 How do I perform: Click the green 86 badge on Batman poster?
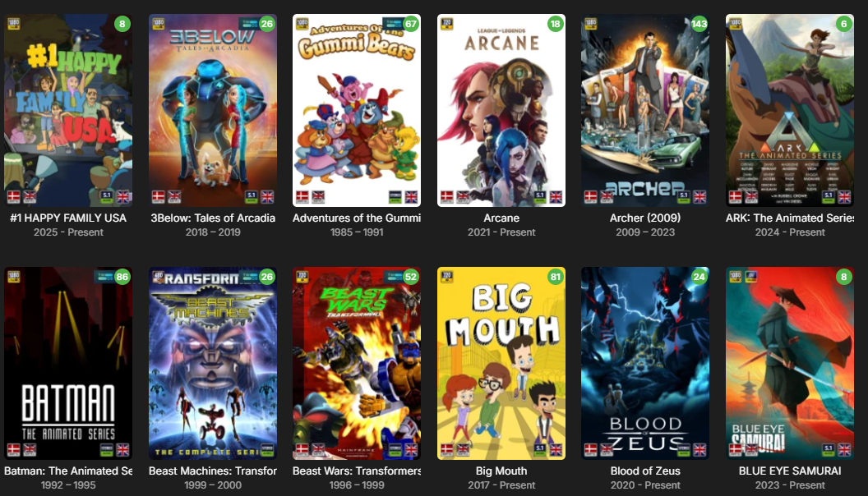(x=122, y=277)
